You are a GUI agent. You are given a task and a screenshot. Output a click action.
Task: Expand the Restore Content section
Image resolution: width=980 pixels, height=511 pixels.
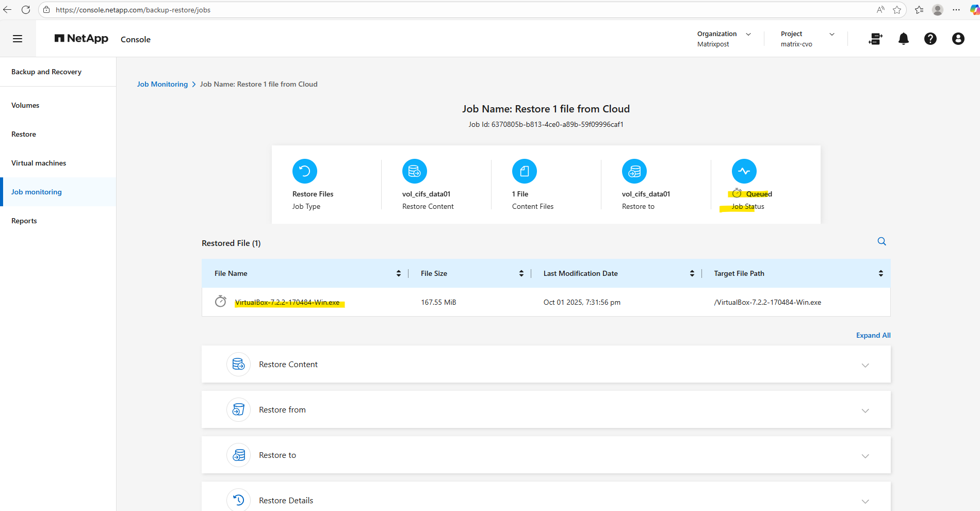click(865, 365)
